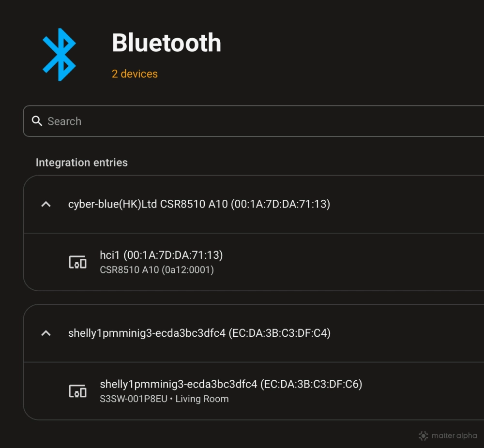
Task: Click the Integration entries heading
Action: 81,163
